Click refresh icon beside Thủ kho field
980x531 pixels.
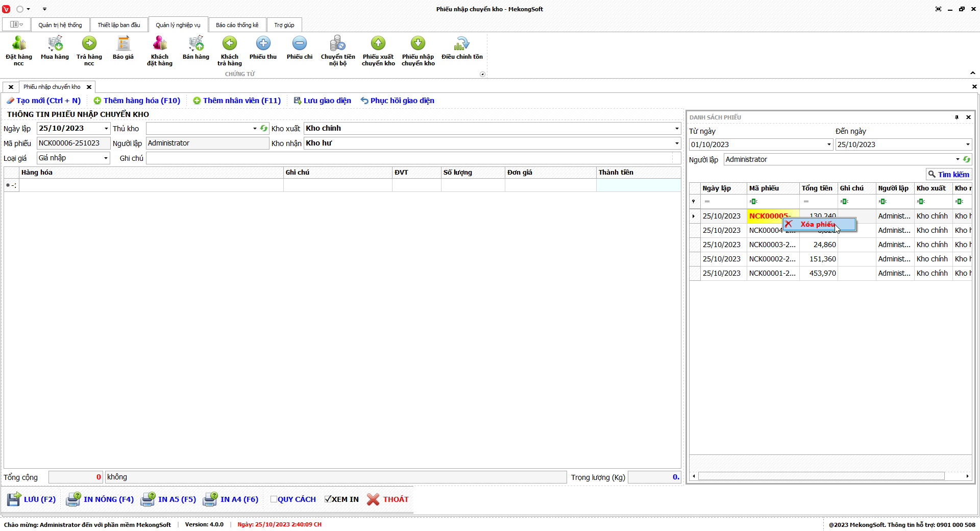pos(264,129)
